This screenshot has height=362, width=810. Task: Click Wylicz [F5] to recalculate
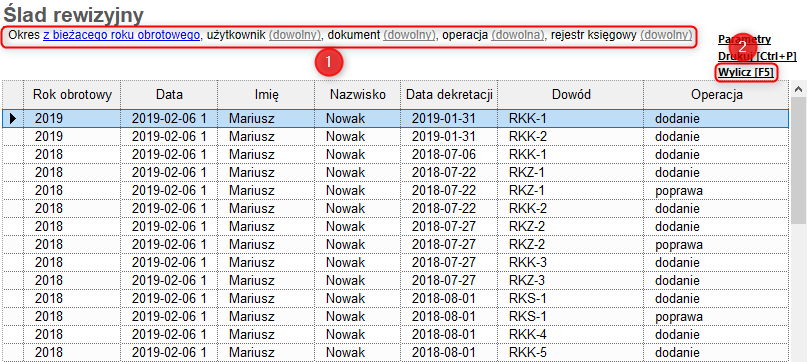746,73
